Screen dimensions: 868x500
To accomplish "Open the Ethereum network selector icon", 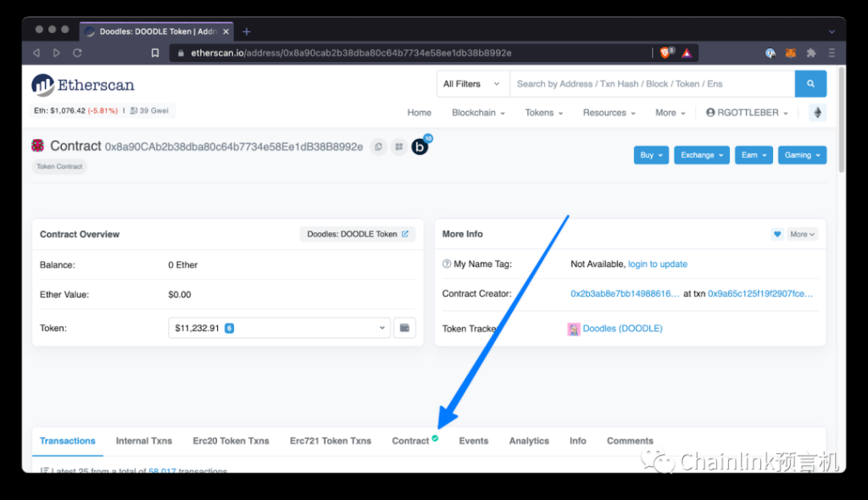I will [x=818, y=113].
